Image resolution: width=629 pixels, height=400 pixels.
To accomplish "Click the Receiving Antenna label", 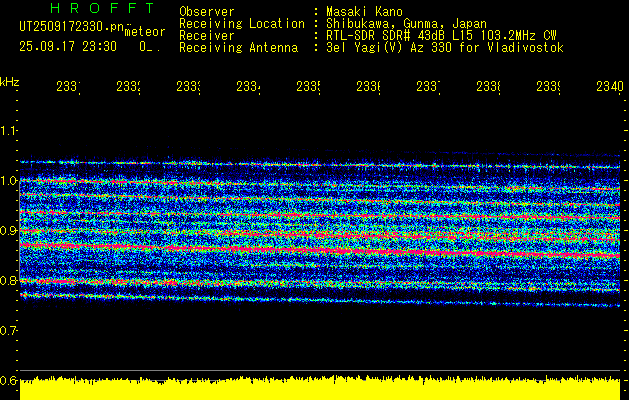I will pos(238,48).
